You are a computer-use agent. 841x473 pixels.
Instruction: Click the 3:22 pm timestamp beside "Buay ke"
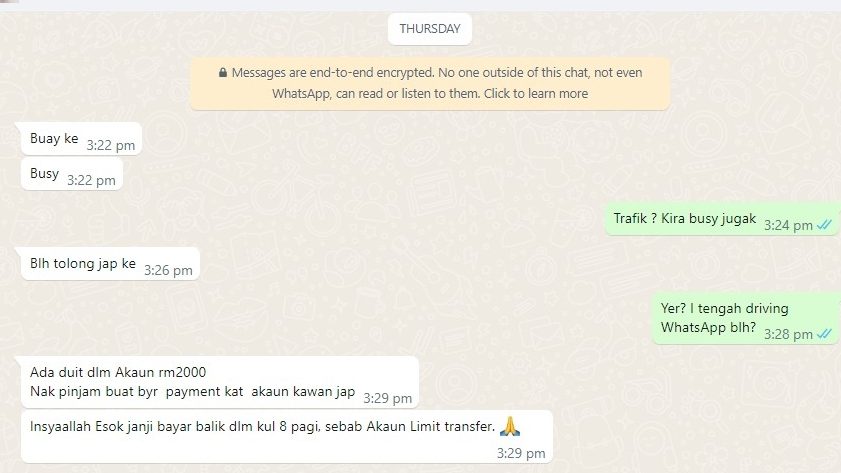pos(110,145)
